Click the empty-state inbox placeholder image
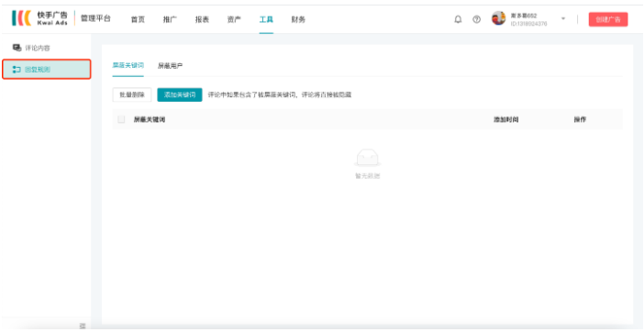 click(x=367, y=158)
